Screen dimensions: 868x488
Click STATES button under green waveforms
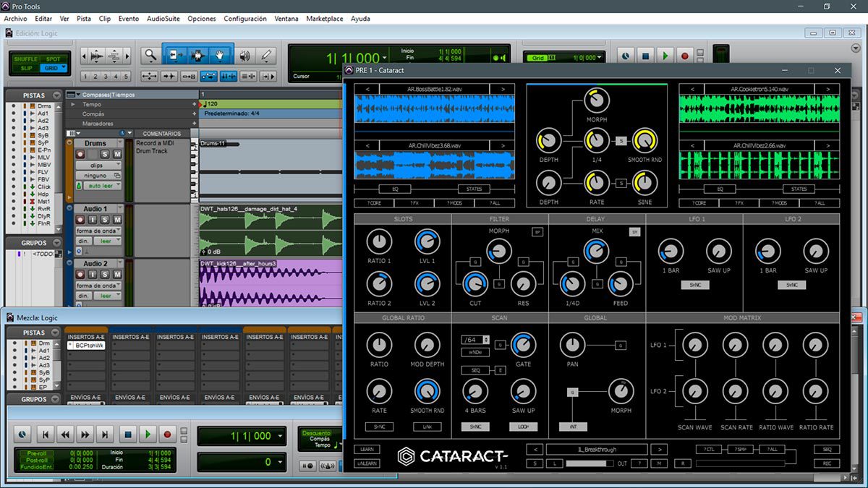(x=799, y=189)
